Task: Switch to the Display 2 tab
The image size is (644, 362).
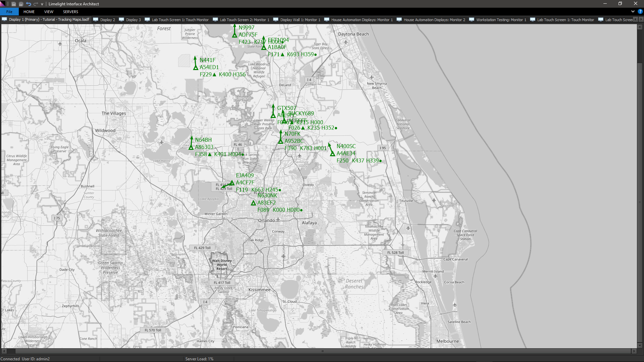Action: (x=104, y=19)
